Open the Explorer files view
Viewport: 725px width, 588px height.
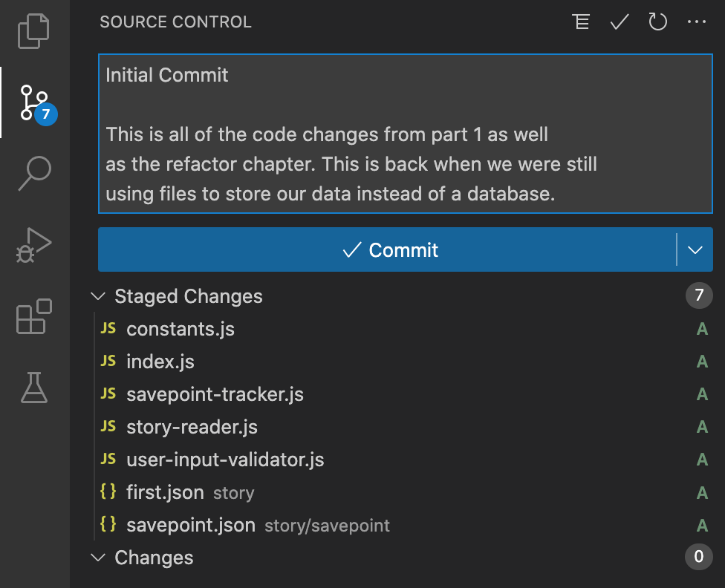(x=33, y=31)
